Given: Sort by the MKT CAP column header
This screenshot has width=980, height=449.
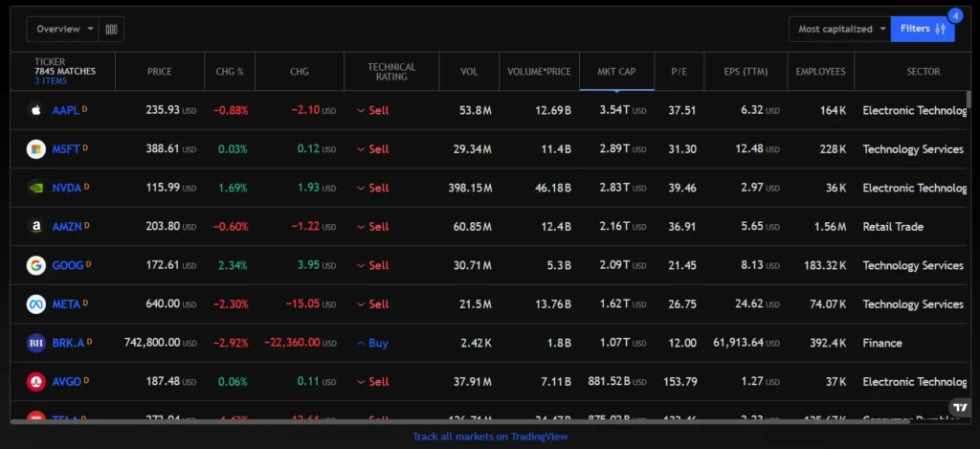Looking at the screenshot, I should (x=617, y=72).
